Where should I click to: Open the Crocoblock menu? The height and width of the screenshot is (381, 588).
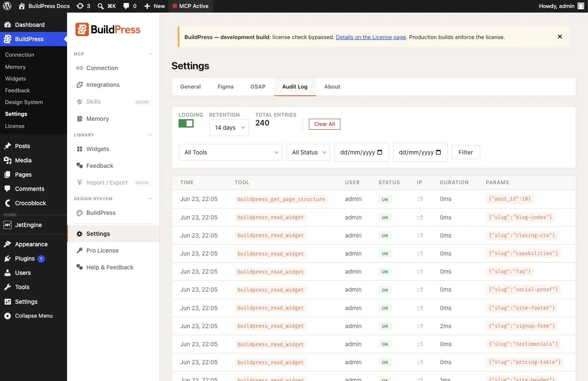[34, 203]
